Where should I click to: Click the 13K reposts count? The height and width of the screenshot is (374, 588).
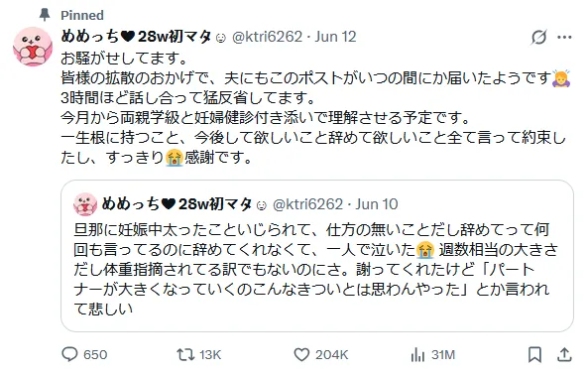[210, 355]
